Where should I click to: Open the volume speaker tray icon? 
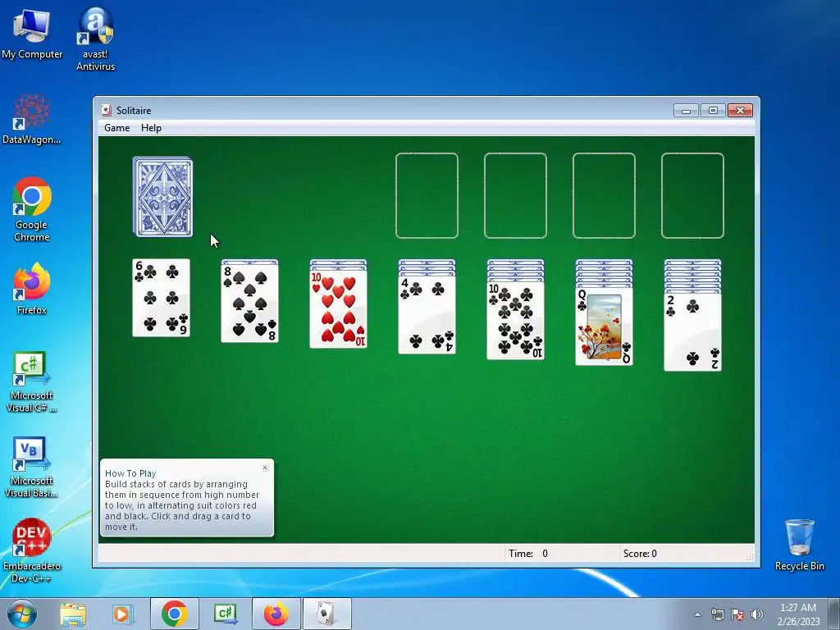pos(757,614)
